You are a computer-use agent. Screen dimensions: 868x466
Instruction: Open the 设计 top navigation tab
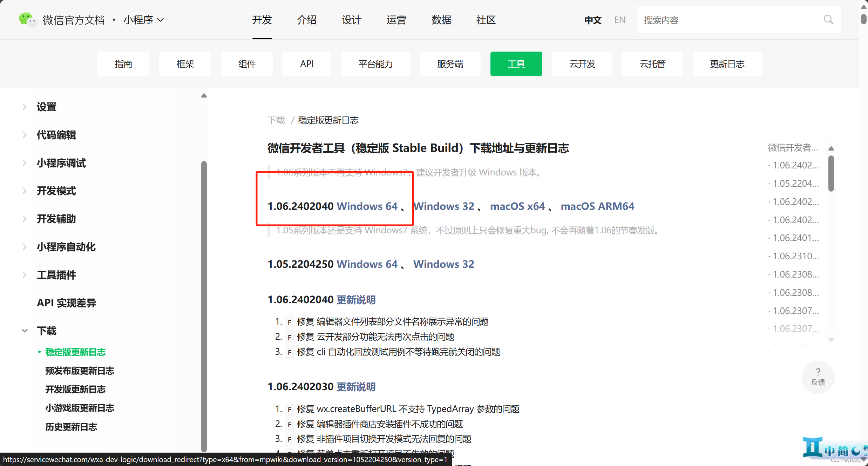click(x=352, y=20)
